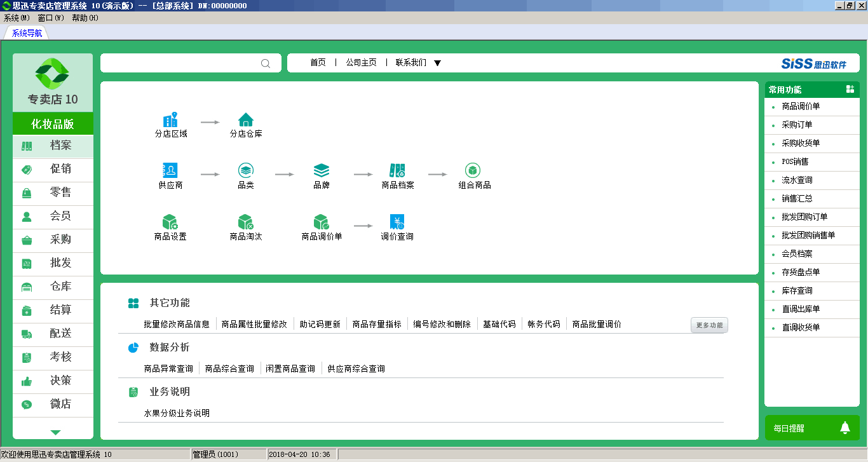Image resolution: width=868 pixels, height=462 pixels.
Task: Open 供应商综合查询
Action: pyautogui.click(x=356, y=369)
